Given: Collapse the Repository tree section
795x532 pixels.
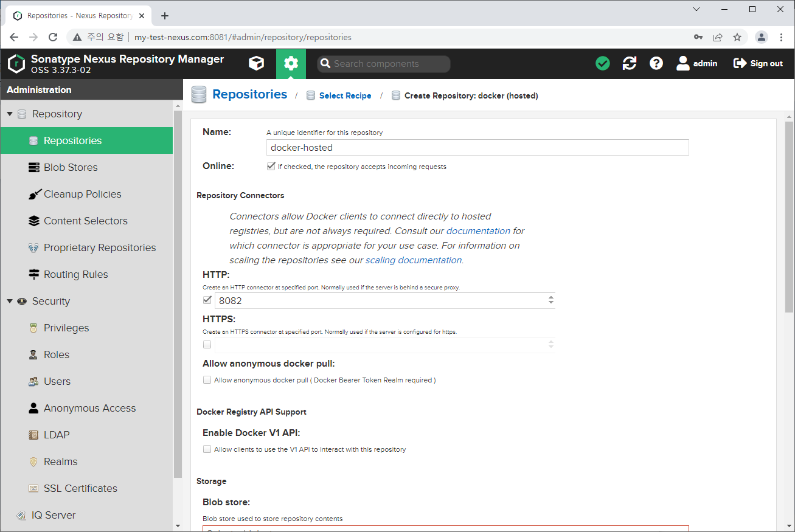Looking at the screenshot, I should (10, 114).
